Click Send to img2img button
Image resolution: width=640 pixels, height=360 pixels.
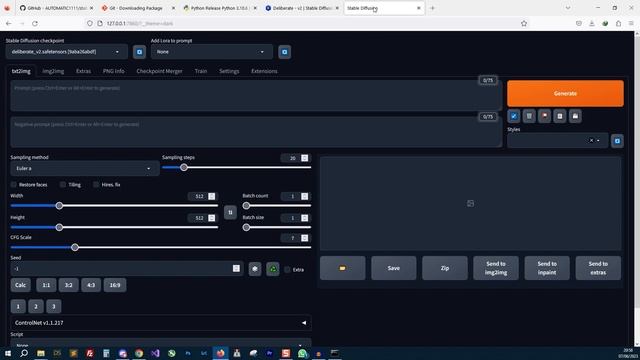click(x=496, y=268)
